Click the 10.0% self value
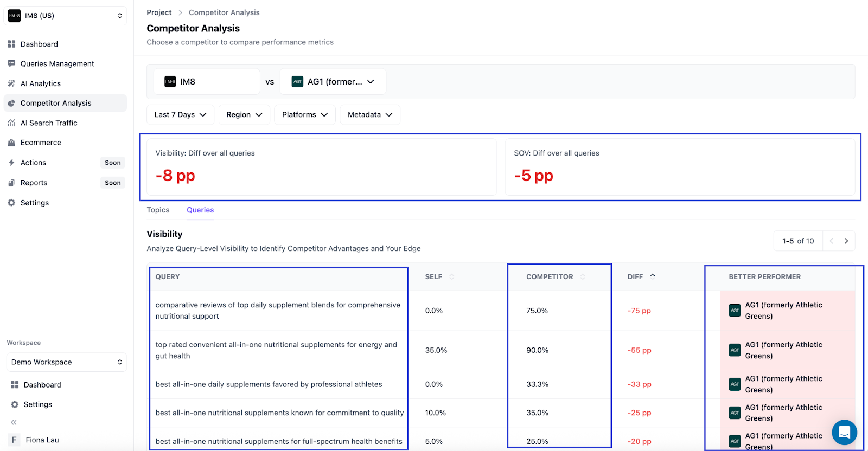Image resolution: width=868 pixels, height=451 pixels. pos(436,413)
